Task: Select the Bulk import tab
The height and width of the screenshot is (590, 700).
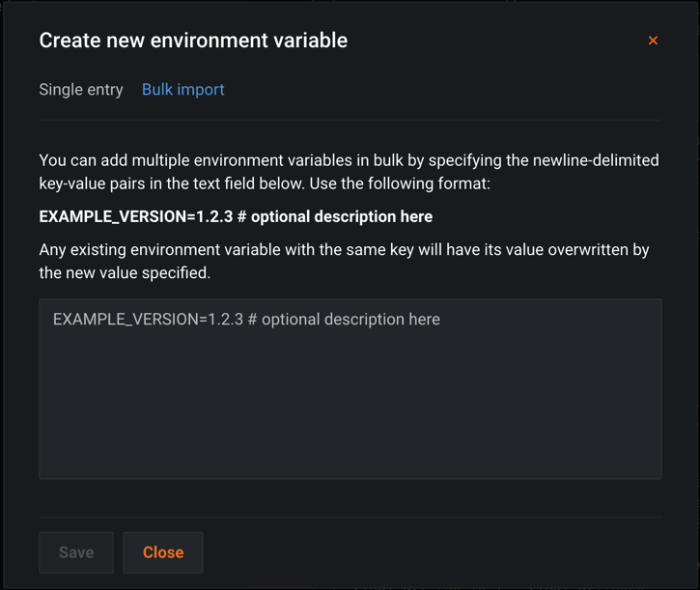Action: click(x=182, y=90)
